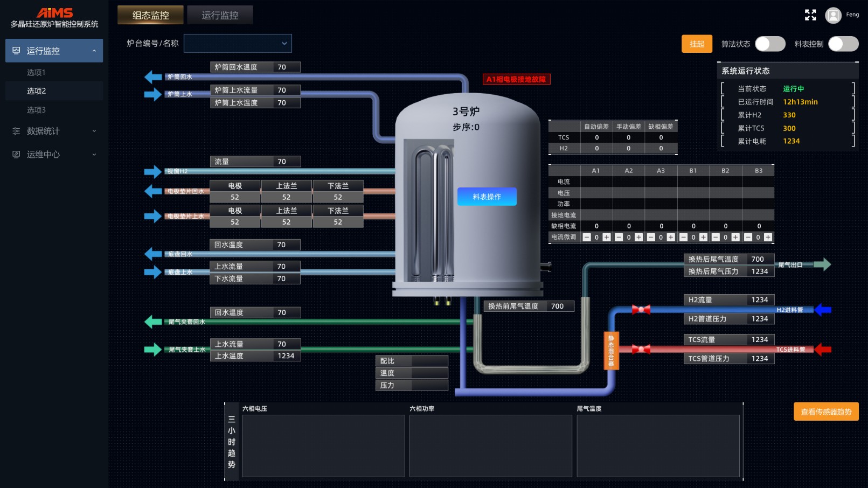
Task: Click the H2管道压力 reading
Action: (x=729, y=319)
